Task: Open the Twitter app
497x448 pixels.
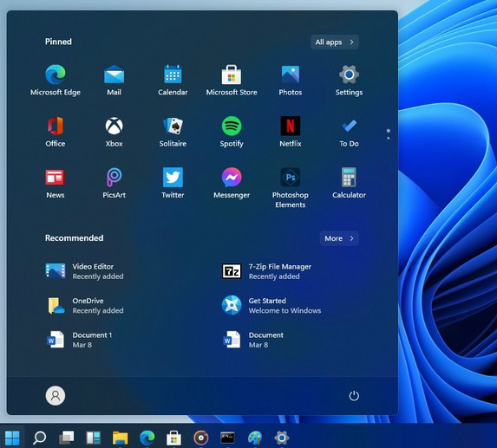Action: tap(173, 183)
